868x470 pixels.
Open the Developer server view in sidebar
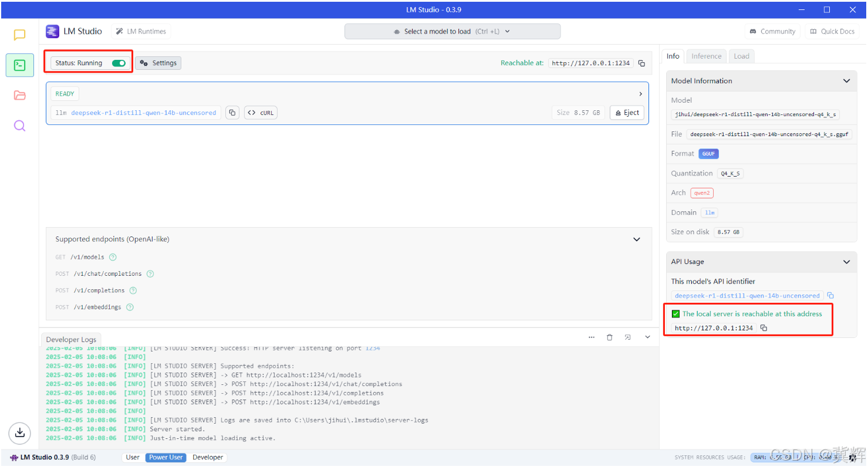pos(19,65)
